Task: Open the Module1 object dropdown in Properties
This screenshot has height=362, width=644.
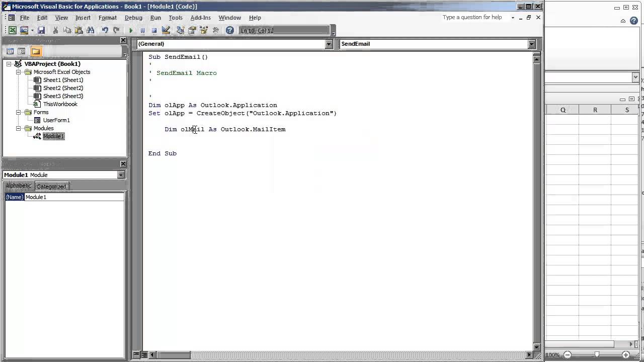Action: coord(121,175)
